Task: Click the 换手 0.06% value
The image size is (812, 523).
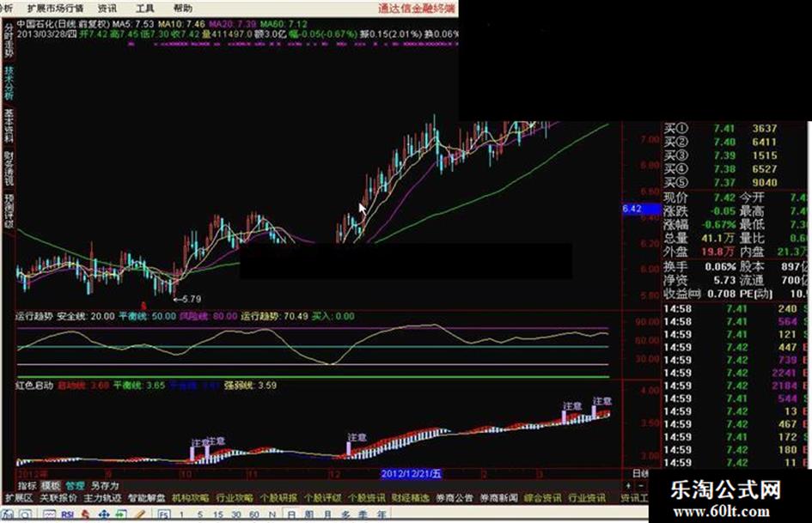Action: [x=720, y=267]
